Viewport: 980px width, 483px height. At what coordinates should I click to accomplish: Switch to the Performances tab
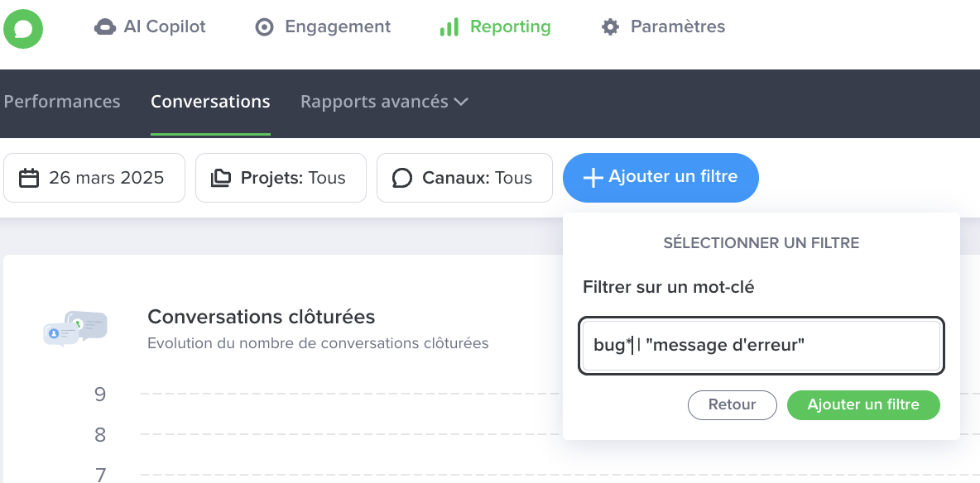pos(62,102)
